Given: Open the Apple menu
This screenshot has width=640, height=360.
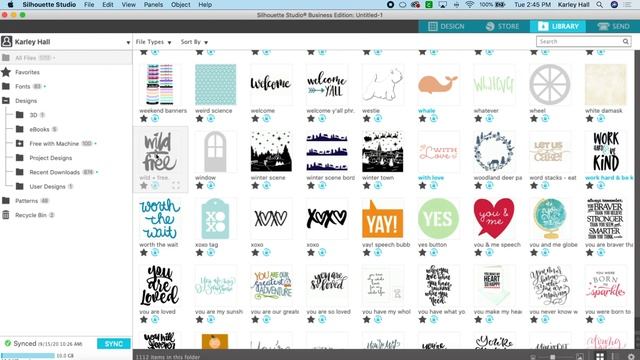Looking at the screenshot, I should tap(10, 4).
